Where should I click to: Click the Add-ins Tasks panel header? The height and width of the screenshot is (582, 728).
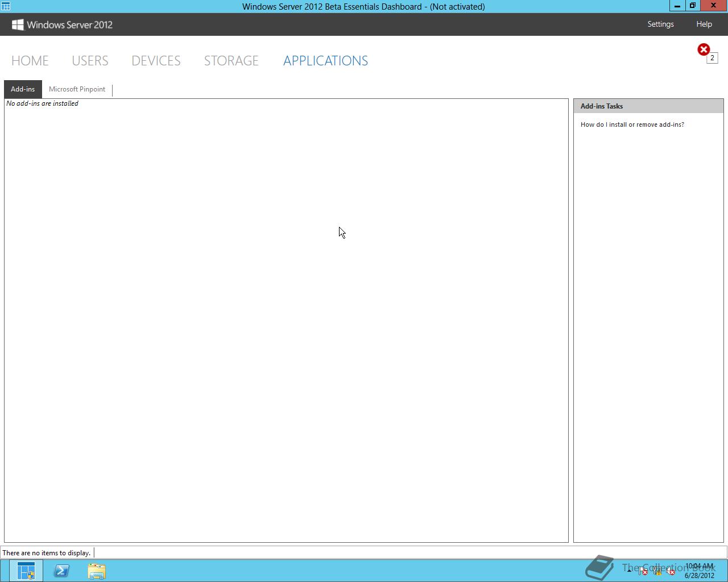pyautogui.click(x=648, y=106)
